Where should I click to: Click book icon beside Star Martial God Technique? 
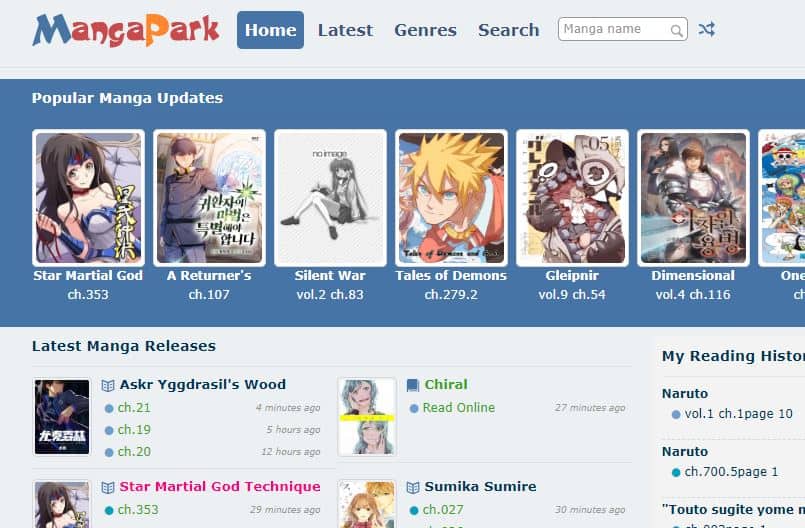(x=108, y=487)
